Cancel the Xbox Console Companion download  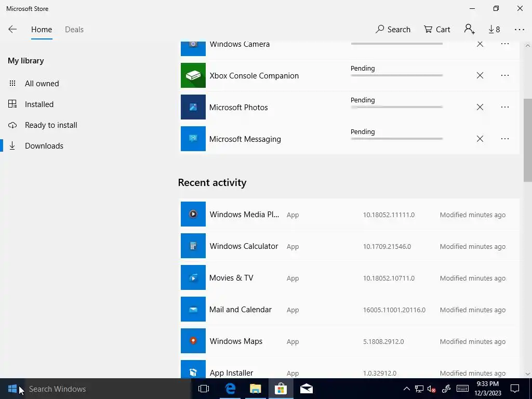[480, 75]
